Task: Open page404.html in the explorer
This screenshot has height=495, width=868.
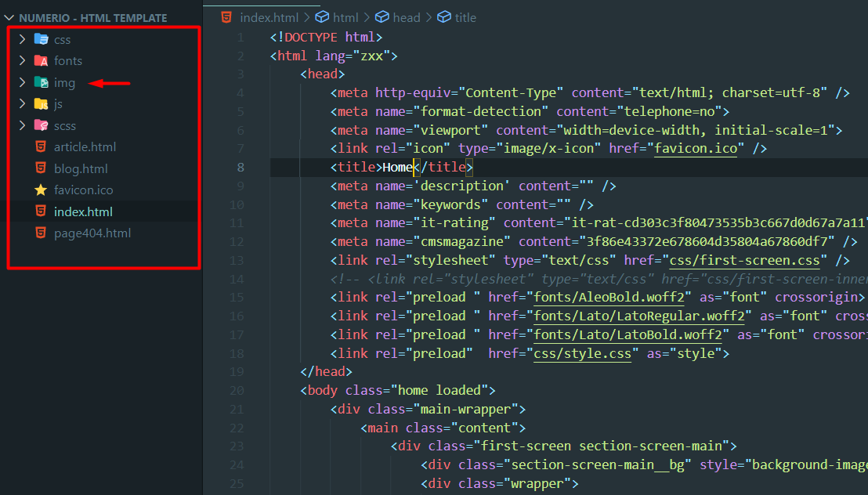Action: click(x=92, y=233)
